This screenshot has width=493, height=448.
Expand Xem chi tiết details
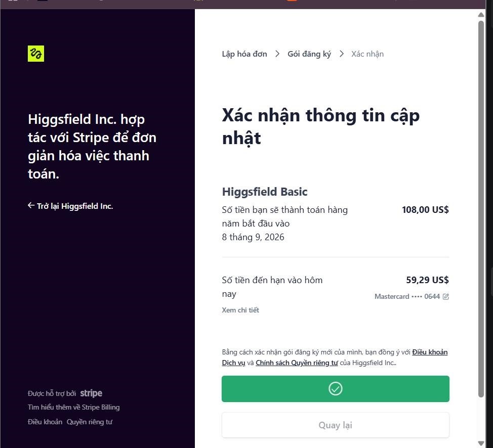click(x=240, y=310)
